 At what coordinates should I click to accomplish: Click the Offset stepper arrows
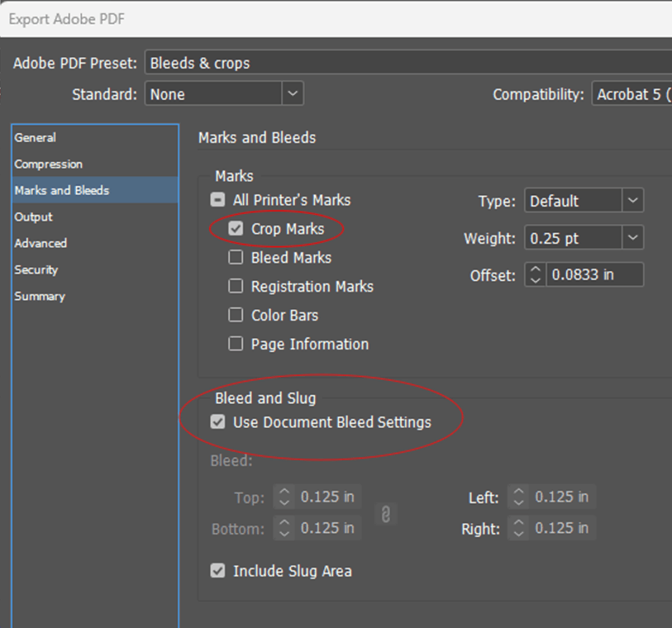pos(535,275)
